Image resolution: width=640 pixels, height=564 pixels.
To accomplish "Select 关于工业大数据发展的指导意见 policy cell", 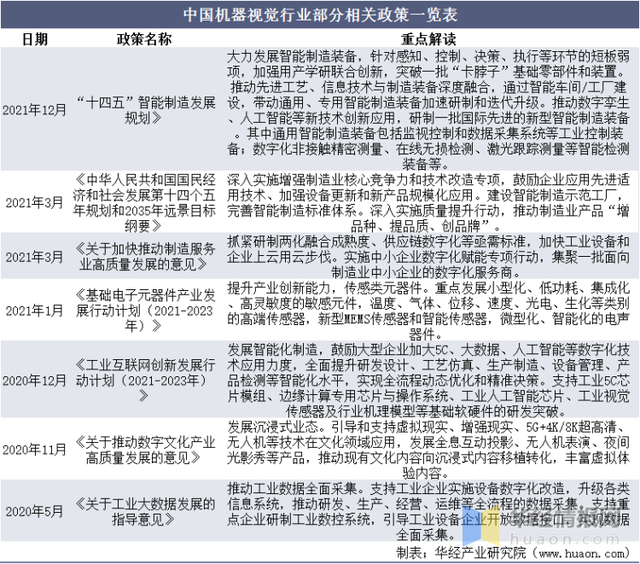I will click(144, 511).
